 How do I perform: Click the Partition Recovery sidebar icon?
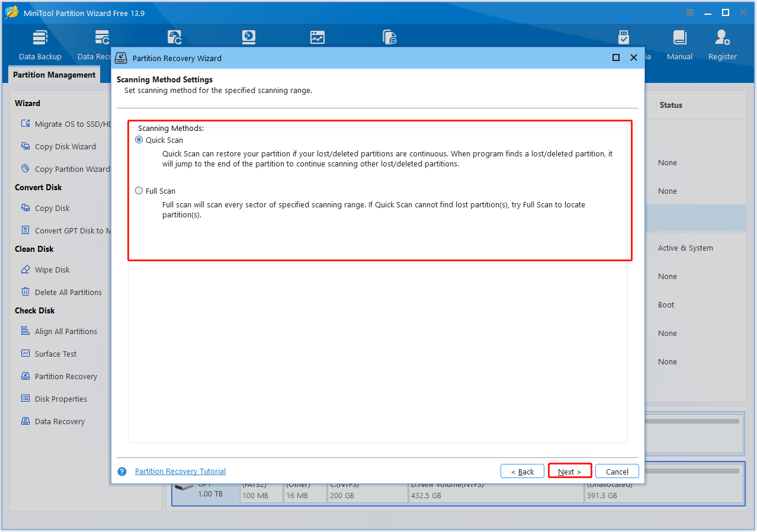tap(25, 376)
